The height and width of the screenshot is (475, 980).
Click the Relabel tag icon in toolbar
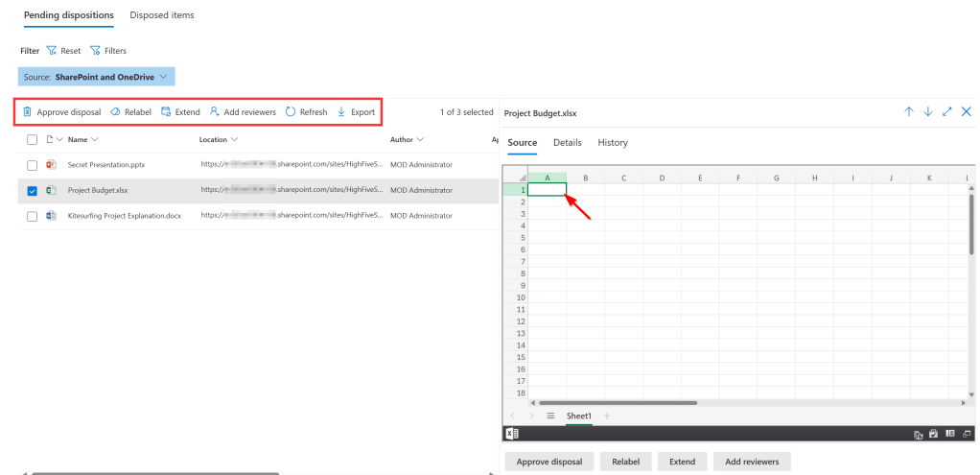click(x=115, y=112)
